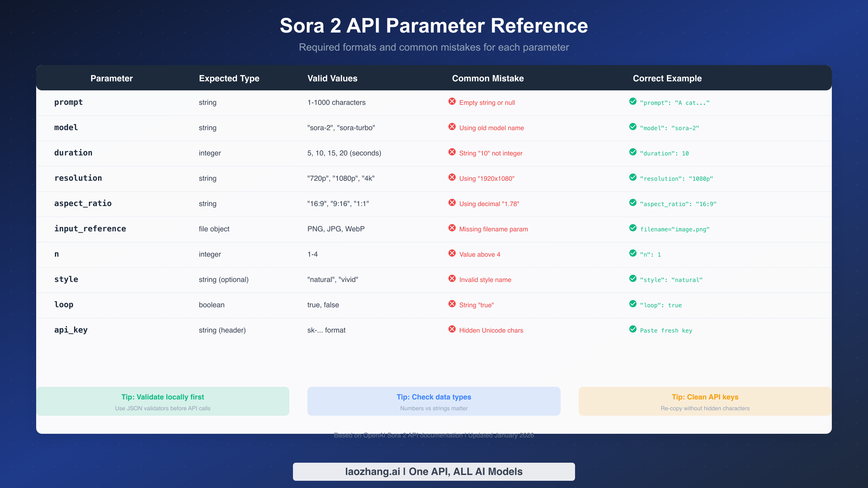Click the error icon next to "Using decimal 1.78"
The image size is (868, 488).
point(452,203)
